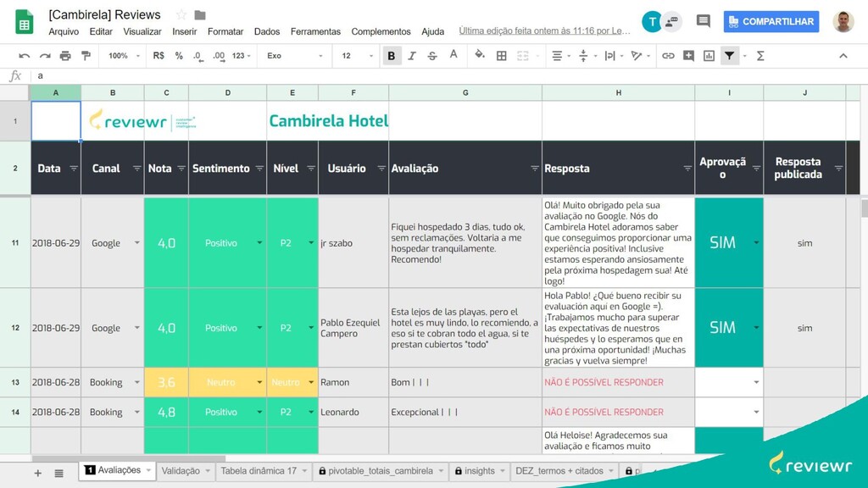Viewport: 868px width, 488px height.
Task: Open the Editar menu
Action: [101, 31]
